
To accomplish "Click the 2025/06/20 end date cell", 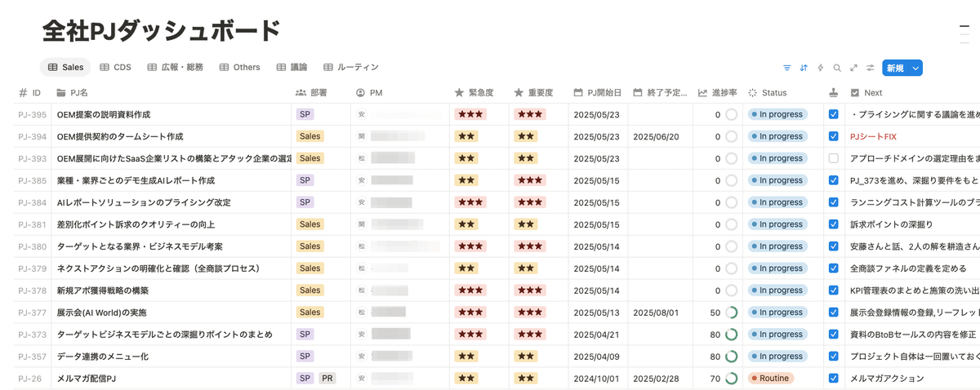I will 656,136.
